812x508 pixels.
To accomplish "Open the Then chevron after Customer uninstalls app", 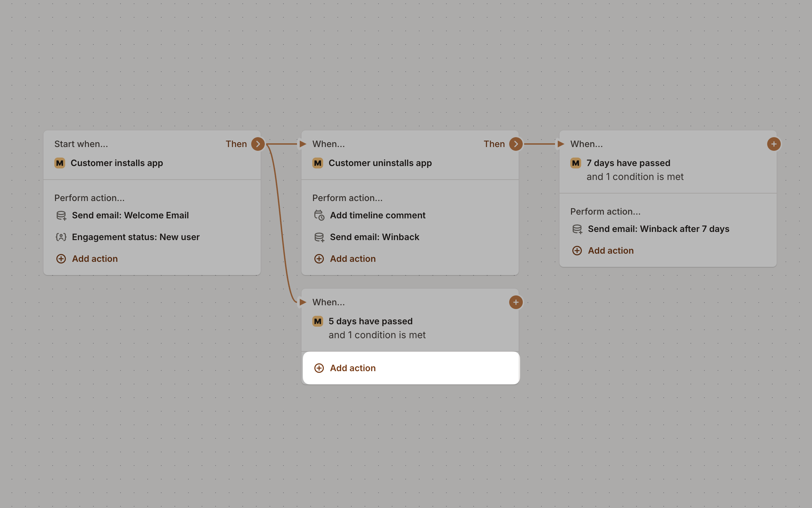I will tap(516, 144).
